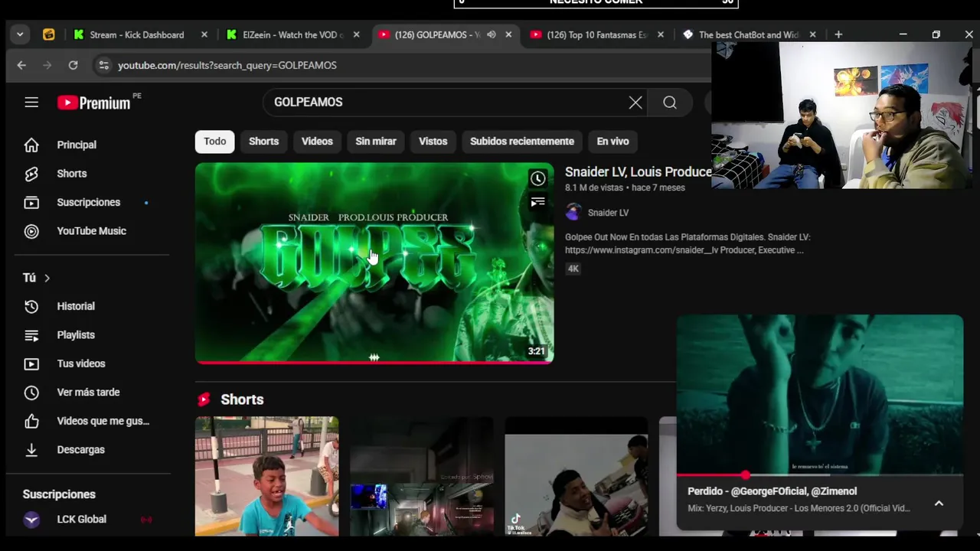Play the Golpee video thumbnail
The width and height of the screenshot is (980, 551).
[x=374, y=262]
